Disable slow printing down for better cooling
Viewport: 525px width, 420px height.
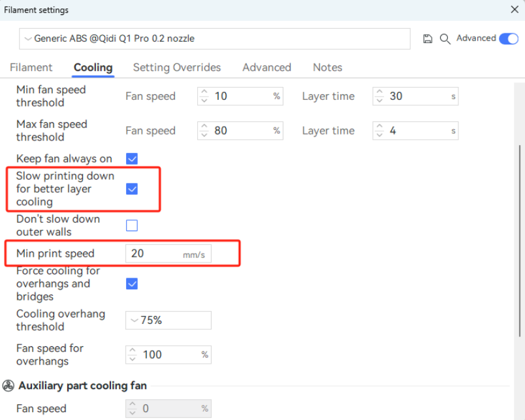point(132,189)
